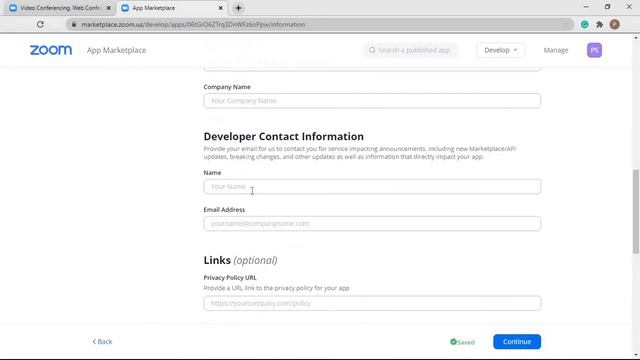This screenshot has height=360, width=640.
Task: Minimize the browser window
Action: point(586,7)
